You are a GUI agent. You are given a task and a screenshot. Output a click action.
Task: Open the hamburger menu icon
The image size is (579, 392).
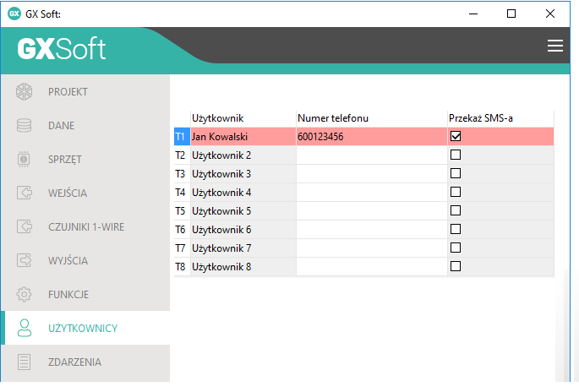coord(554,46)
